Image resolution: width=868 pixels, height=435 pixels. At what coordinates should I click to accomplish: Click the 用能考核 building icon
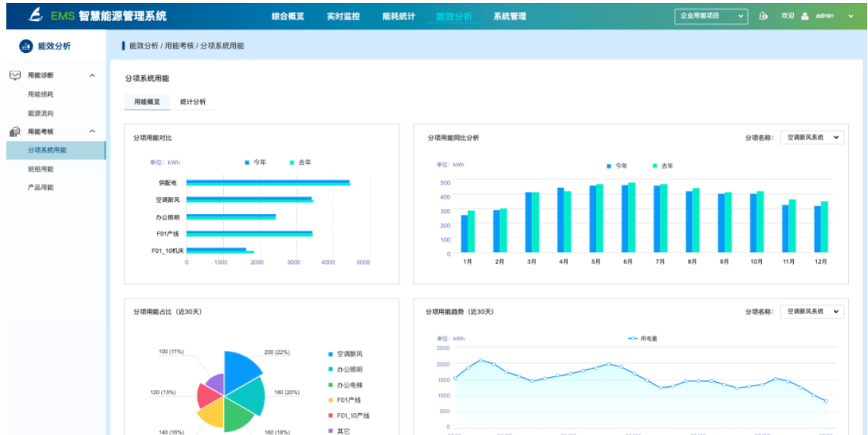tap(15, 131)
